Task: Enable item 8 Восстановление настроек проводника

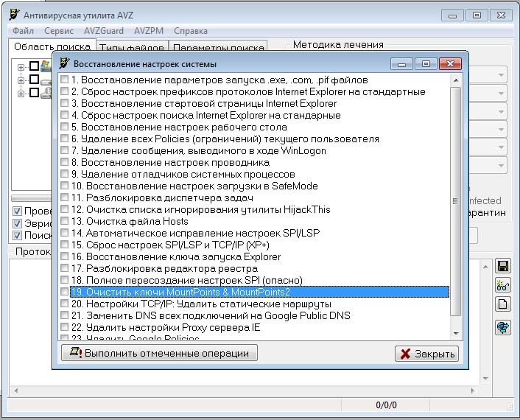Action: [64, 162]
